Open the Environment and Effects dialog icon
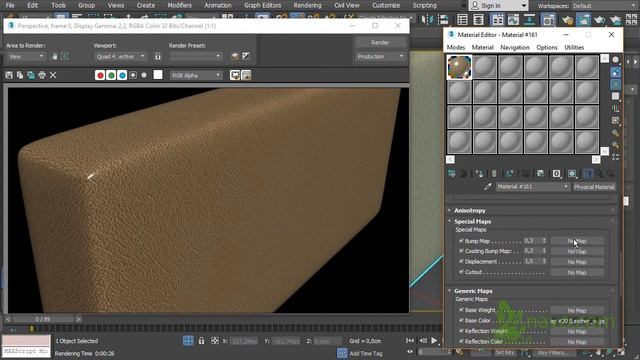The width and height of the screenshot is (640, 360). tap(246, 56)
